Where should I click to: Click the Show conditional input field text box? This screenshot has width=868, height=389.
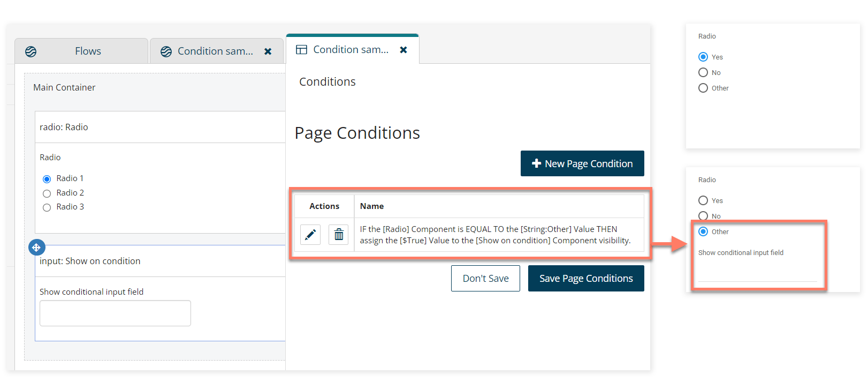[x=115, y=313]
